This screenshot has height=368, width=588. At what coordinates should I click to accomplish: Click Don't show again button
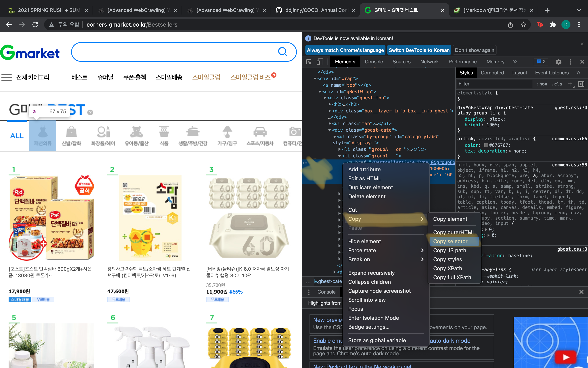coord(474,50)
